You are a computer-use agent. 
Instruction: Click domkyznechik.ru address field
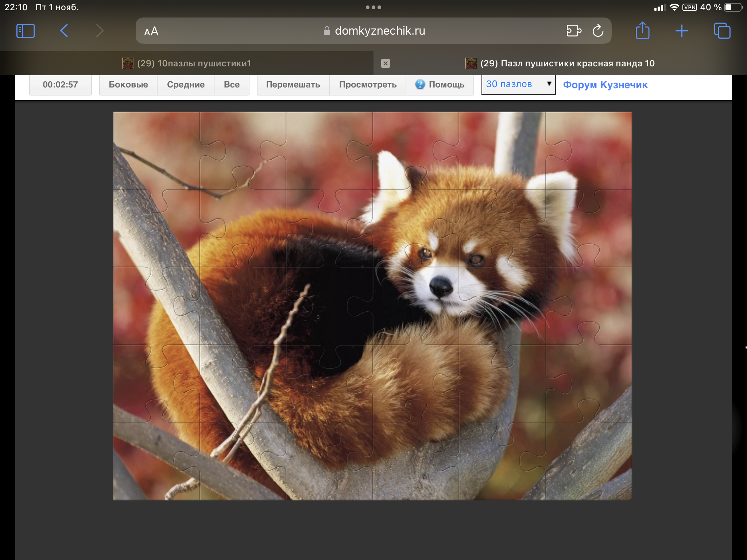[x=373, y=31]
